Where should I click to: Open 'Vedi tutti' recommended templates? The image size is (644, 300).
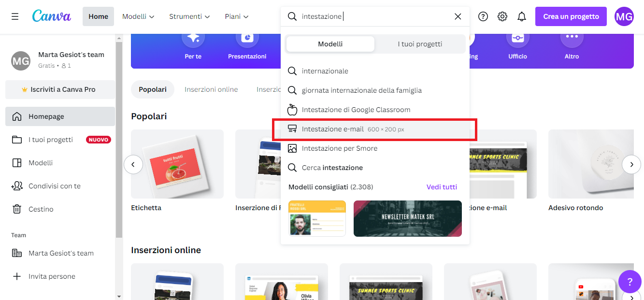pos(441,186)
